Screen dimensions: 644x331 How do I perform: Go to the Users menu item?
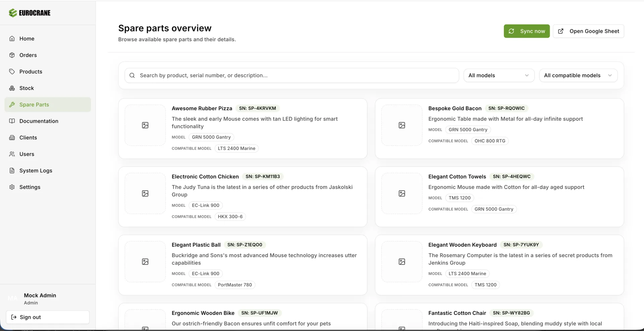27,154
